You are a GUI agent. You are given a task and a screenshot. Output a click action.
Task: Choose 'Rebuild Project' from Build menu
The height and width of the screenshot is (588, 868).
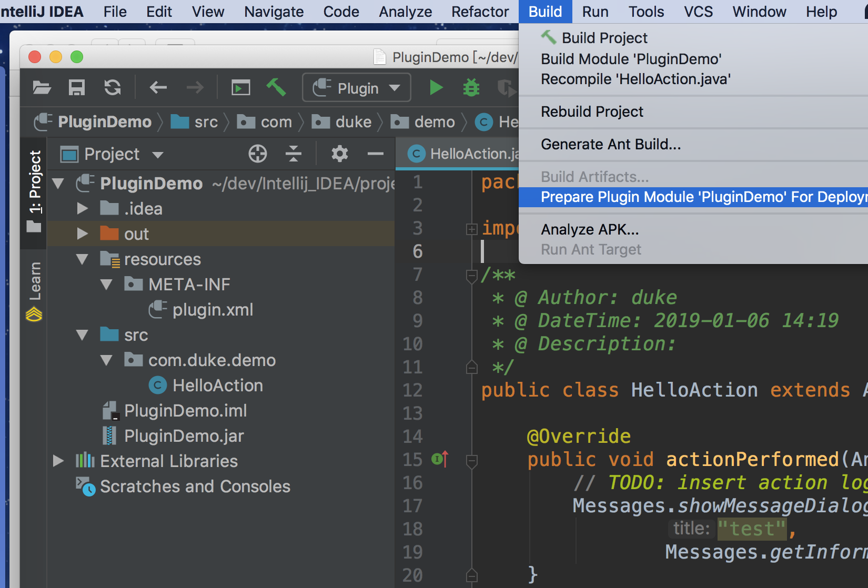[x=592, y=111]
